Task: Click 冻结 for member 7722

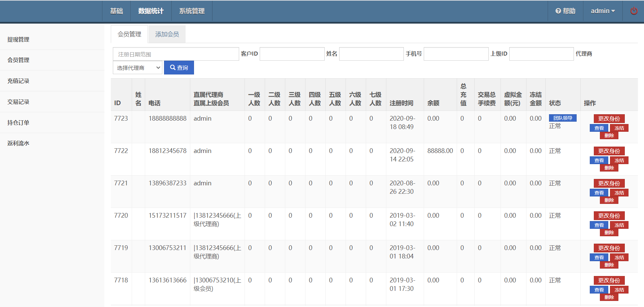Action: [619, 160]
